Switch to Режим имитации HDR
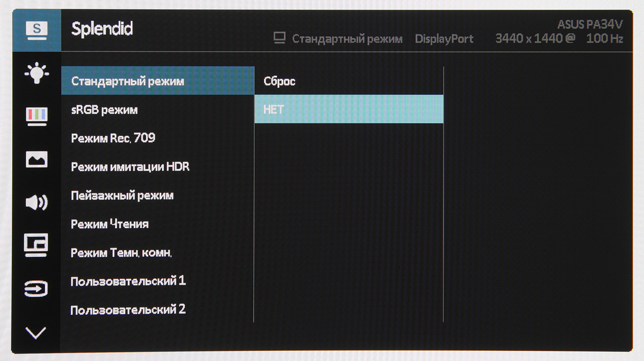 point(130,167)
